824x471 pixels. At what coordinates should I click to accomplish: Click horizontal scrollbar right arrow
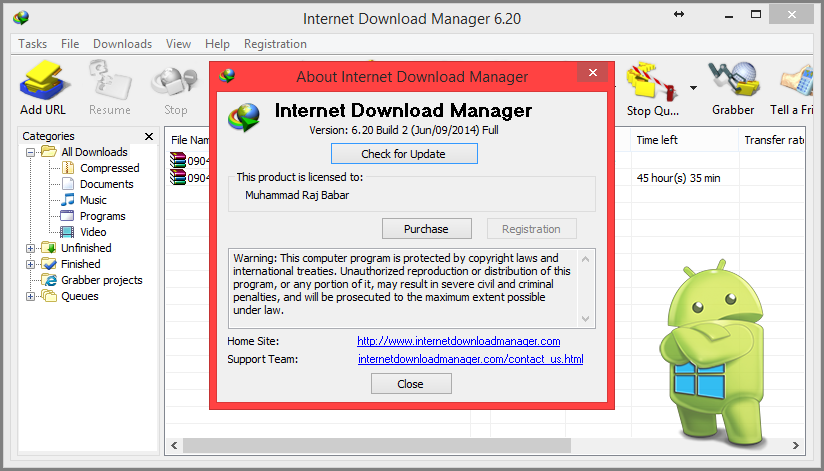796,446
